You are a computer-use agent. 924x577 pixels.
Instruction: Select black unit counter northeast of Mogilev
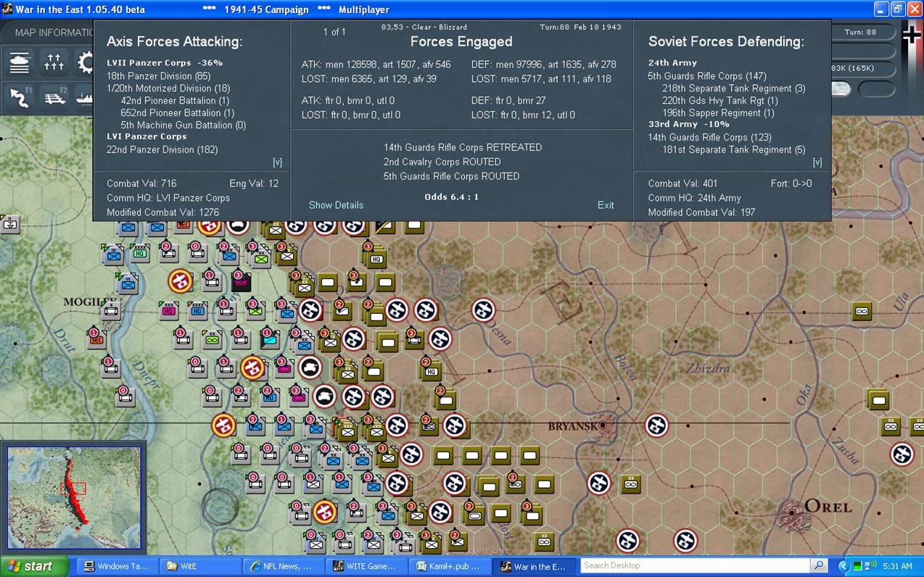coord(241,280)
